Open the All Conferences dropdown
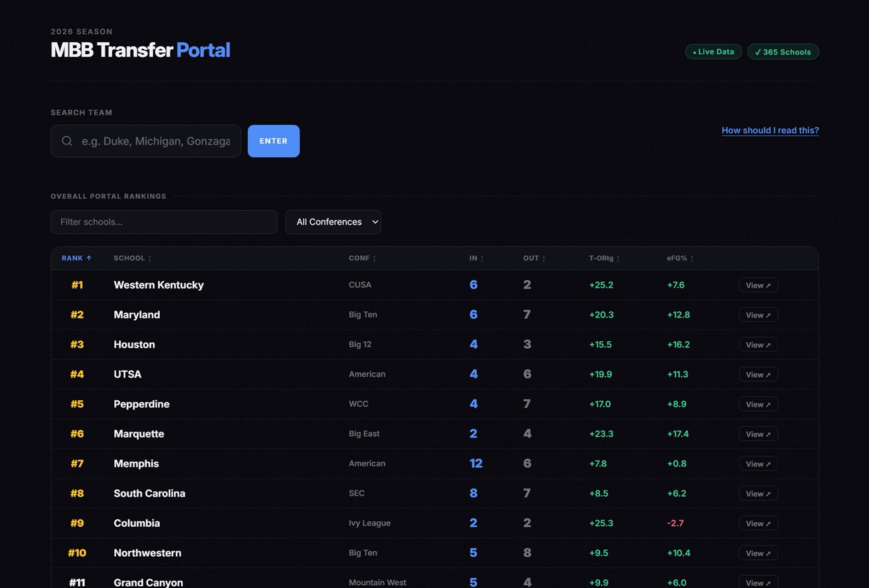The height and width of the screenshot is (588, 869). coord(333,222)
